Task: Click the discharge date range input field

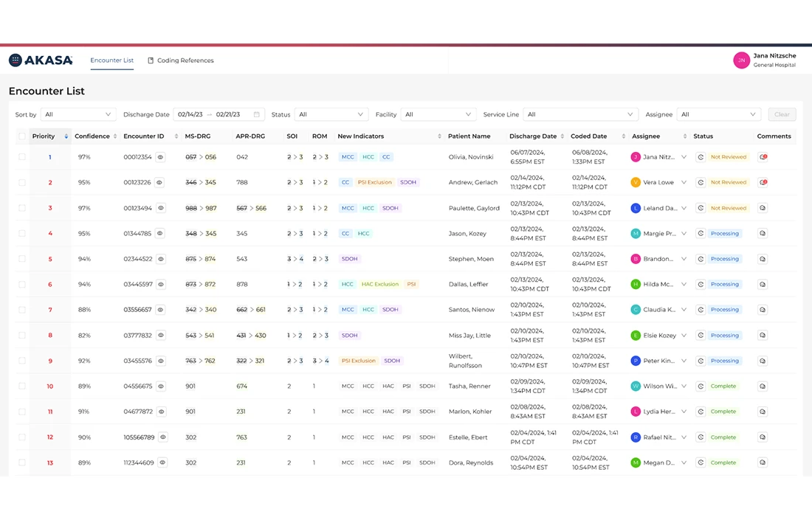Action: 214,114
